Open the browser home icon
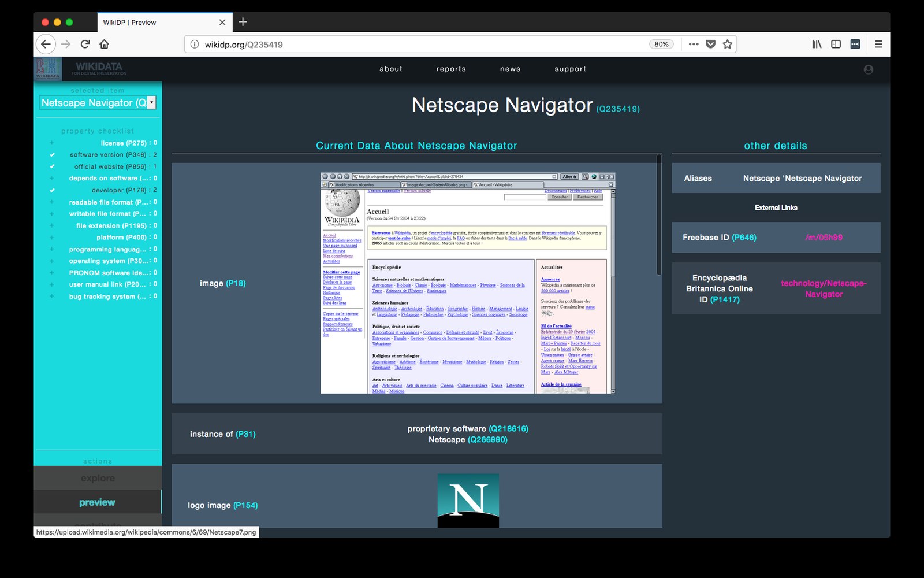 (x=104, y=44)
